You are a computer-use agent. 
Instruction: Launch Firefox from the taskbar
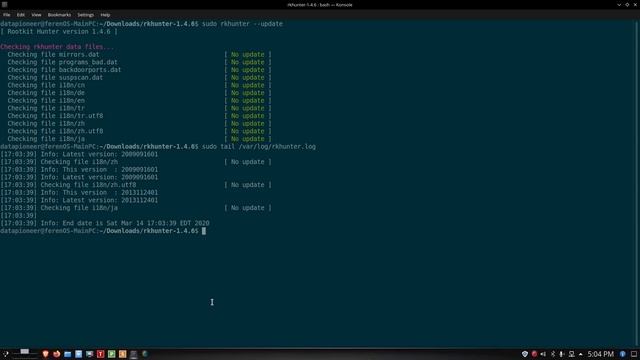point(56,354)
